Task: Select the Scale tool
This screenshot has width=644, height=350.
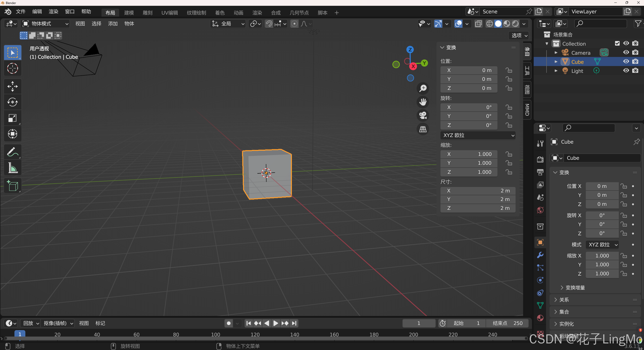Action: point(12,118)
